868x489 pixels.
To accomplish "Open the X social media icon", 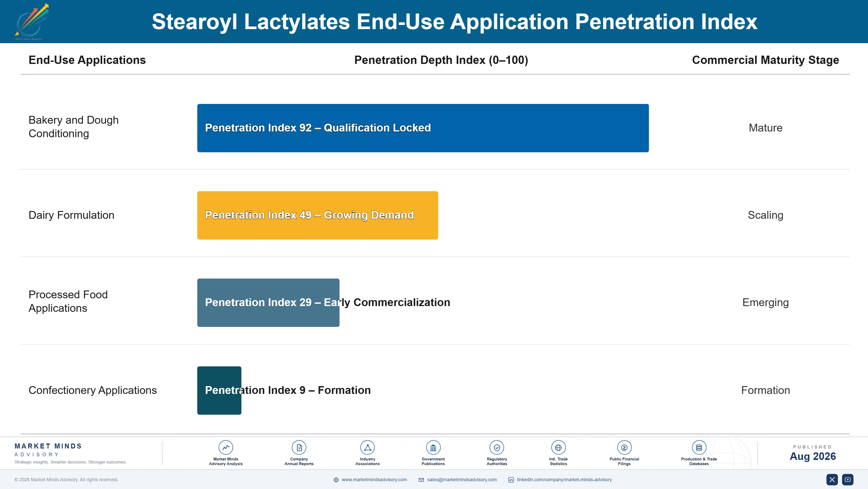I will coord(832,480).
